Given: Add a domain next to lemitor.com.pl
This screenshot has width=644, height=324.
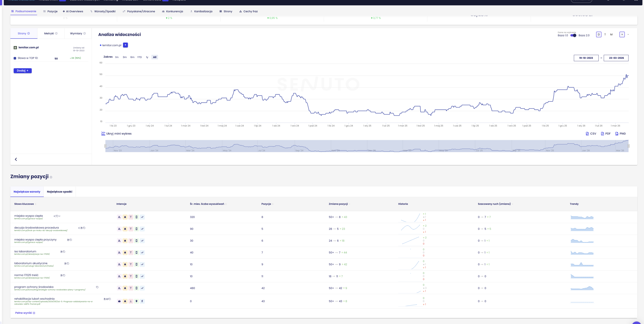Looking at the screenshot, I should pos(125,45).
